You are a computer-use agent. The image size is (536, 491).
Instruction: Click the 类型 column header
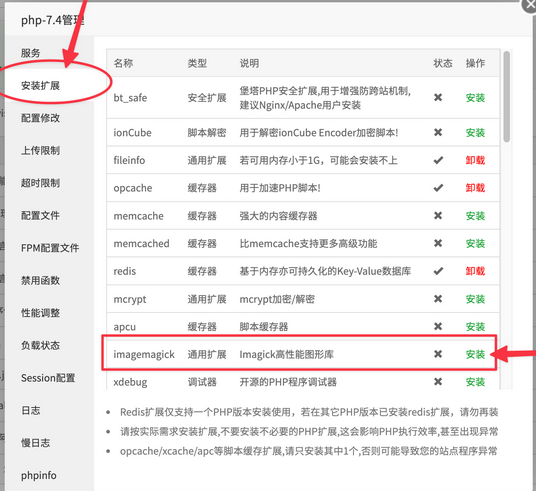(x=197, y=63)
